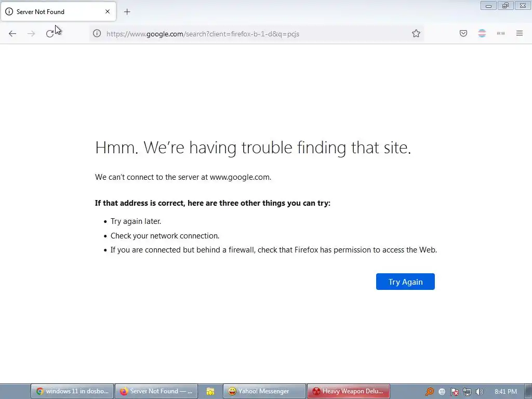Click 'If that address is correct' bold line
Viewport: 532px width, 399px height.
point(212,203)
